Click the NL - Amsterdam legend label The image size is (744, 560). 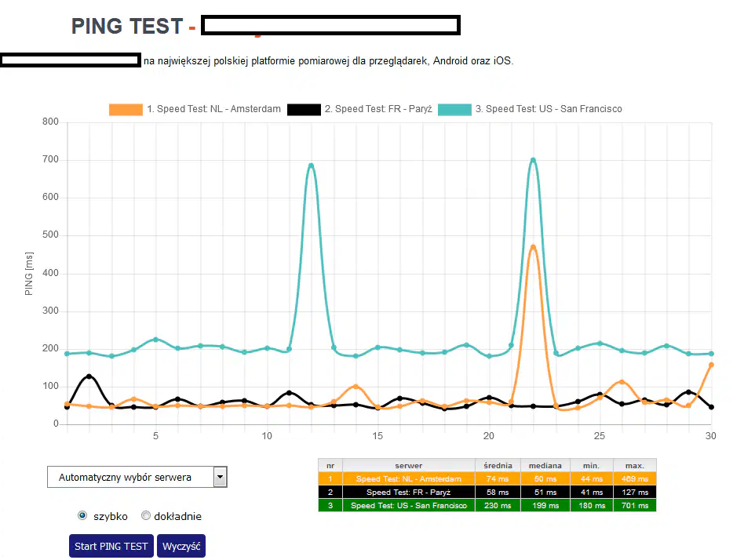pos(214,109)
